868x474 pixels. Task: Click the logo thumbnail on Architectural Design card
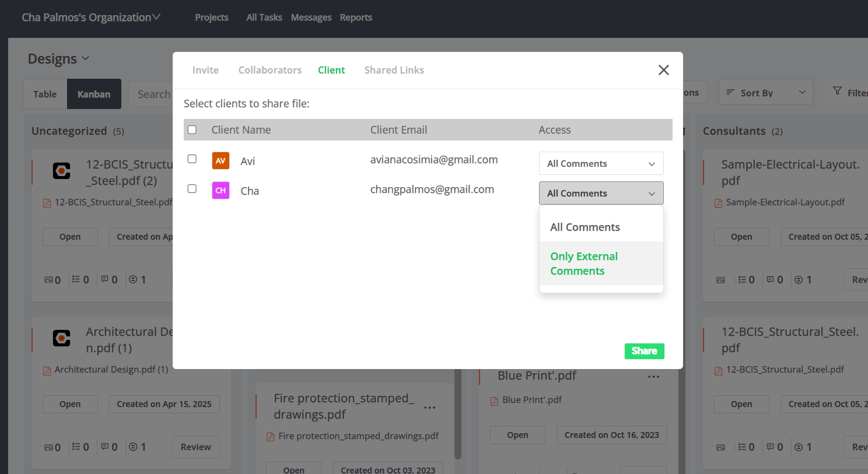[62, 338]
